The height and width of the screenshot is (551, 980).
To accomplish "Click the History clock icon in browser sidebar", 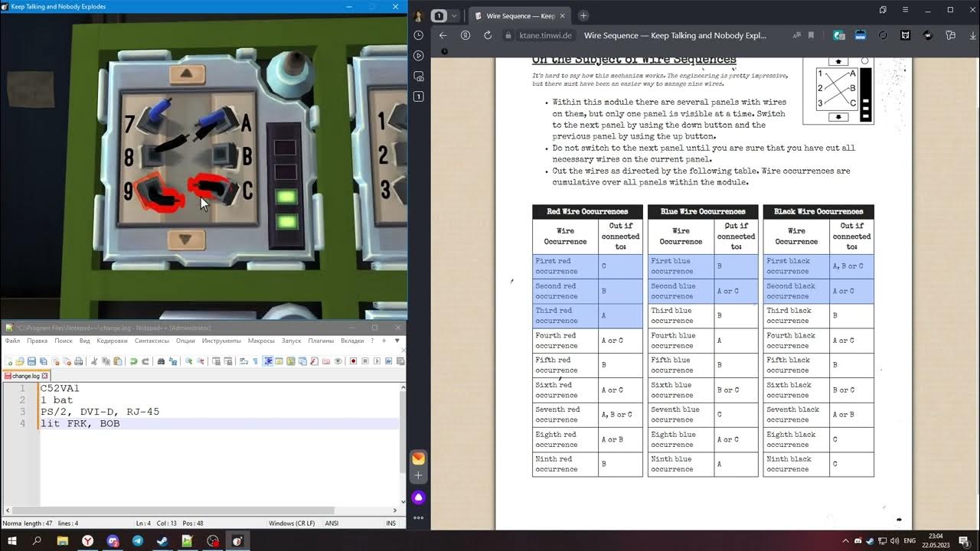I will pyautogui.click(x=419, y=35).
